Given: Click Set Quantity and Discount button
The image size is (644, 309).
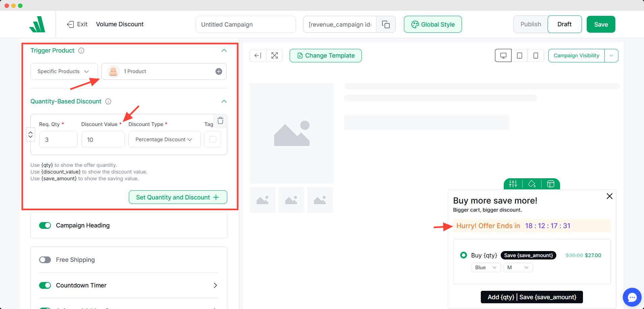Looking at the screenshot, I should click(178, 197).
